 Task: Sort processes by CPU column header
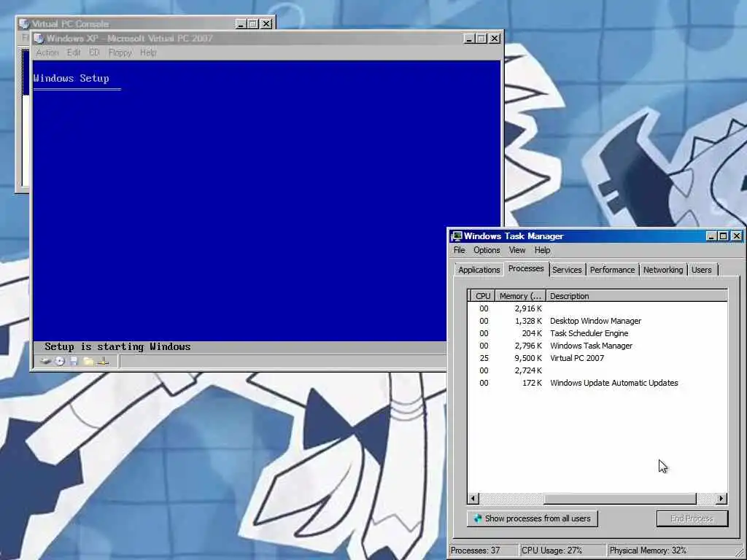483,296
